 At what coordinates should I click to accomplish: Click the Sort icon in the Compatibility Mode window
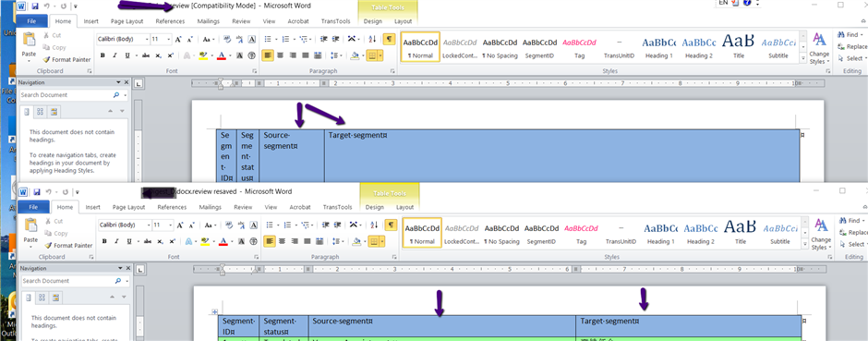(x=372, y=39)
